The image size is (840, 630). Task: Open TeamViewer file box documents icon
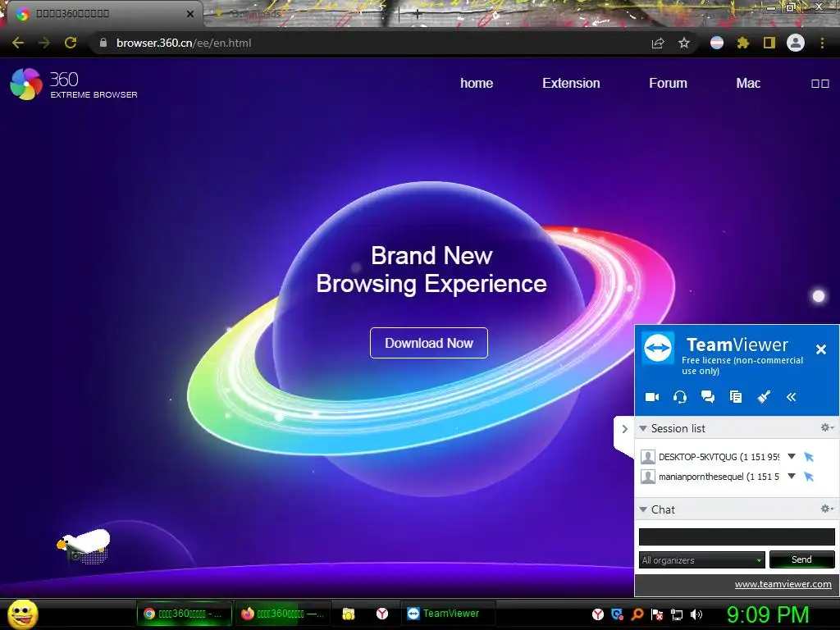pos(736,397)
